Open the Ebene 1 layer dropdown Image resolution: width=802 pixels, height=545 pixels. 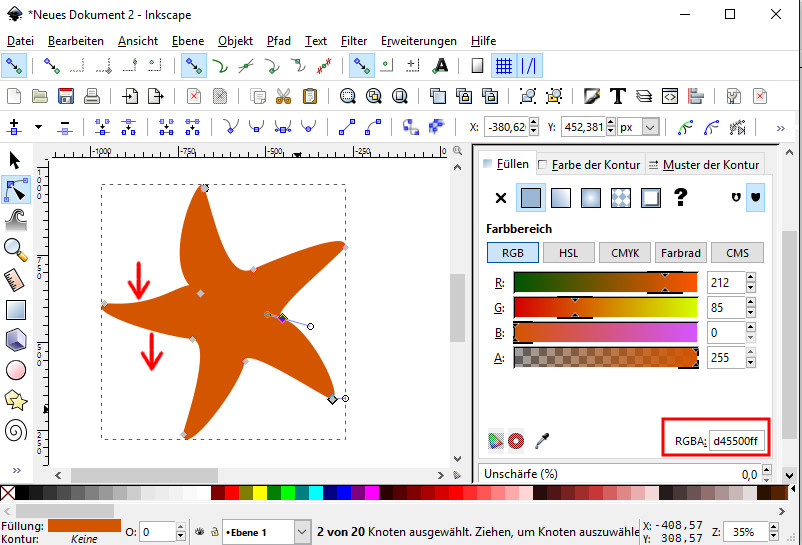tap(303, 532)
